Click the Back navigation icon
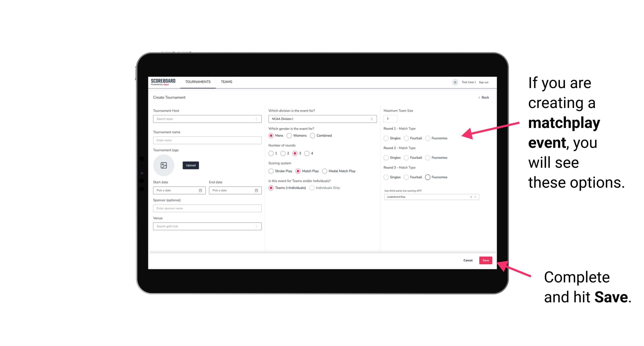Screen dimensions: 644x346 pos(478,98)
